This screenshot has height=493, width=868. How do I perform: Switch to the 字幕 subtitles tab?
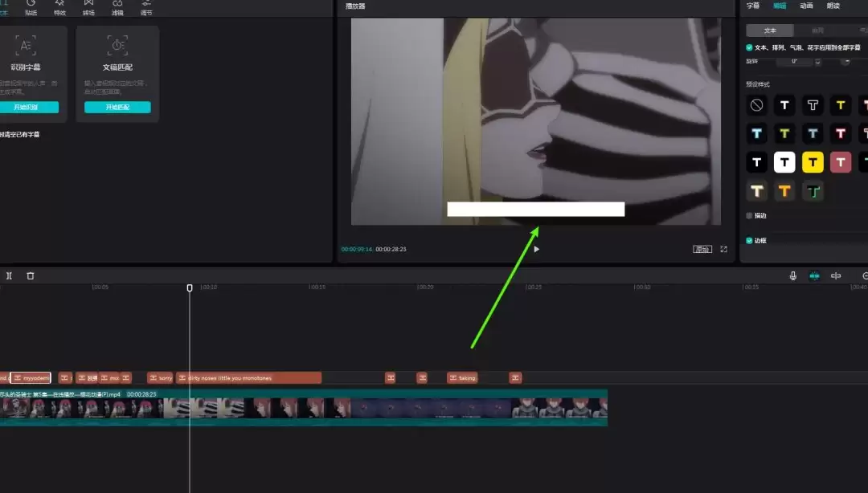tap(753, 6)
